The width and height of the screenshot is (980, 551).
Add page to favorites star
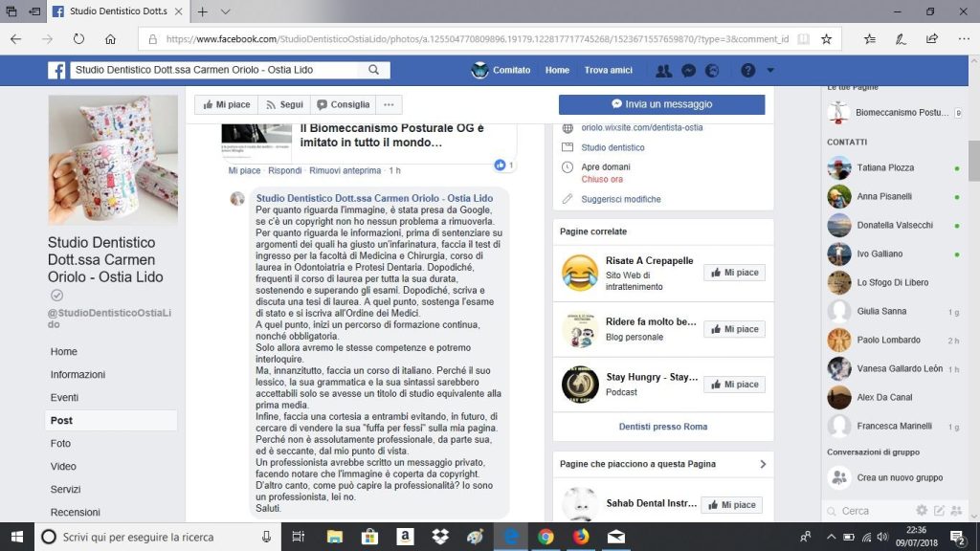(x=826, y=38)
